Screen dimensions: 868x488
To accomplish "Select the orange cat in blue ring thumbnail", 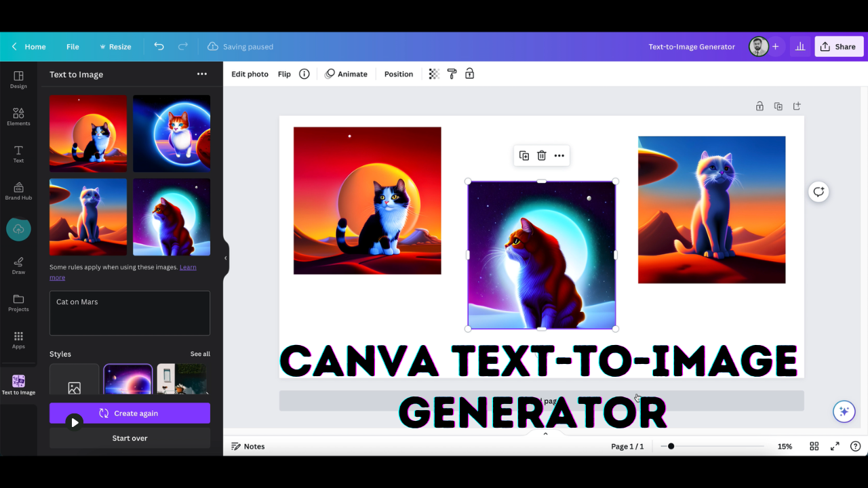I will coord(172,133).
